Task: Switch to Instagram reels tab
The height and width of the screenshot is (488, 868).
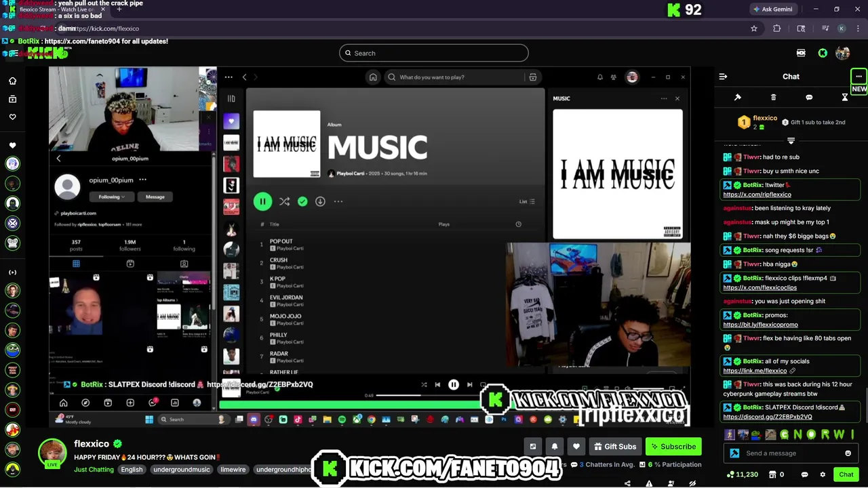Action: [x=130, y=264]
